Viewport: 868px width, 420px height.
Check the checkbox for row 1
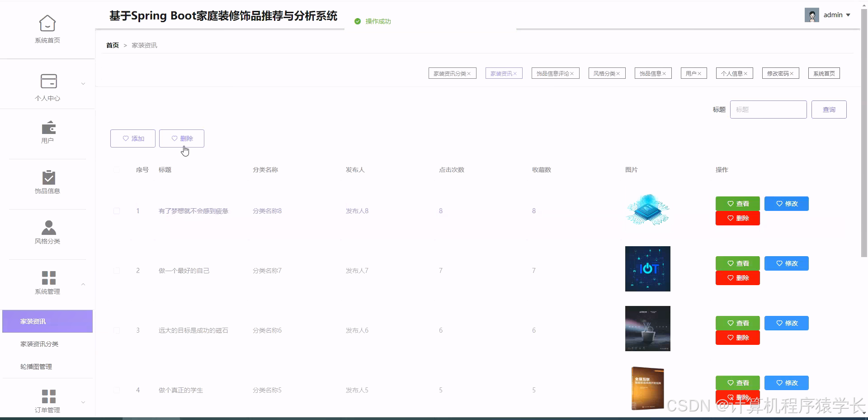click(117, 211)
